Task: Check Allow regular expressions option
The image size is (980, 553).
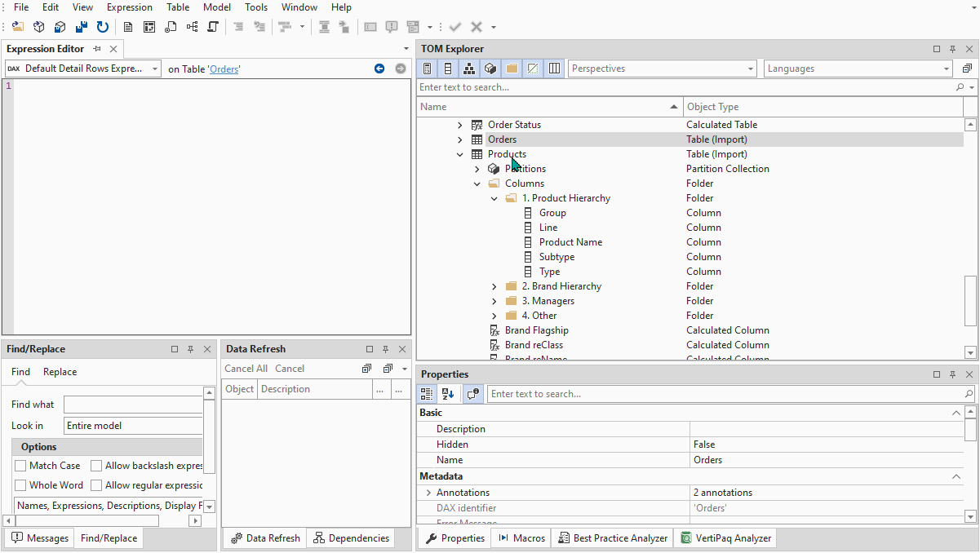Action: coord(95,484)
